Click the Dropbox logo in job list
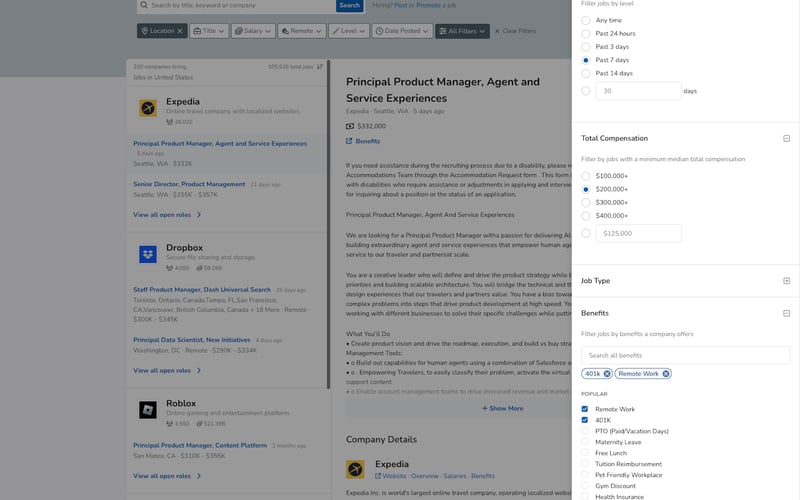This screenshot has height=500, width=800. click(x=148, y=254)
